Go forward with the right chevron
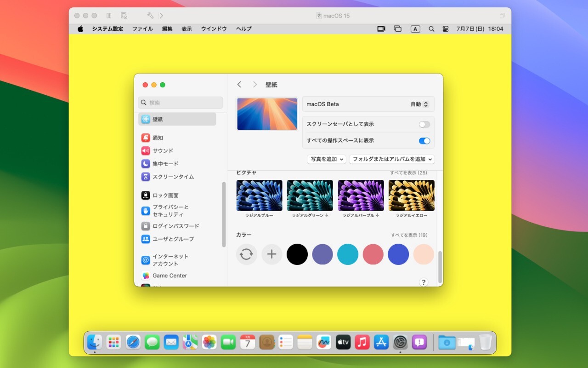The image size is (588, 368). 255,85
